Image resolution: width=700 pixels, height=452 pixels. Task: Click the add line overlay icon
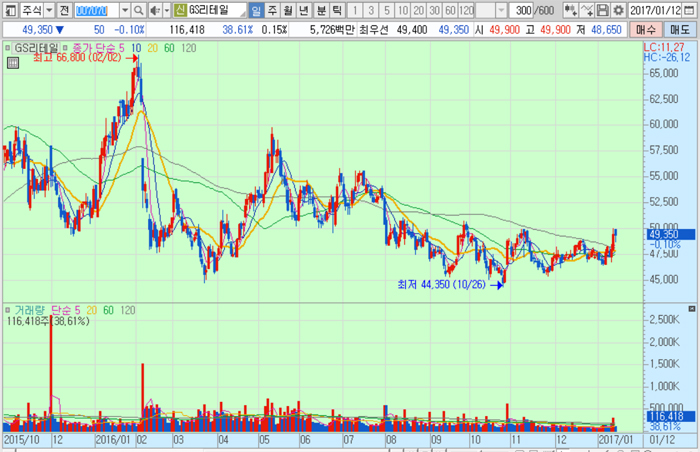587,10
